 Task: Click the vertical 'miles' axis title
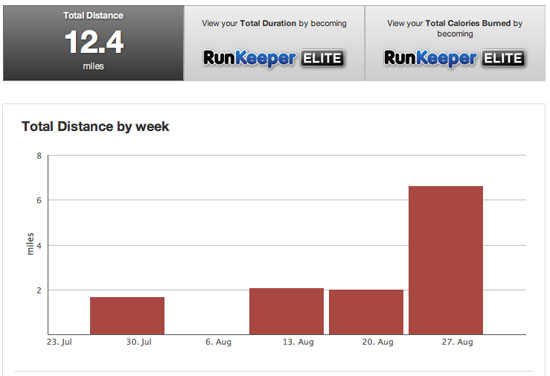(30, 244)
